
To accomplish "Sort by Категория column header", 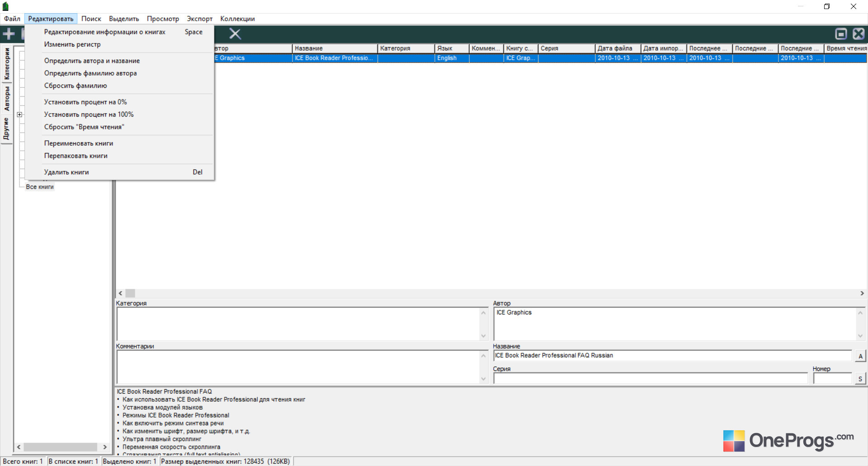I will (406, 48).
